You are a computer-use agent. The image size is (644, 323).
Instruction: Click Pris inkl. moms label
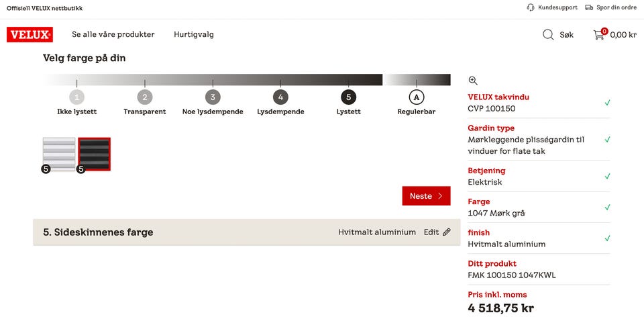(497, 295)
